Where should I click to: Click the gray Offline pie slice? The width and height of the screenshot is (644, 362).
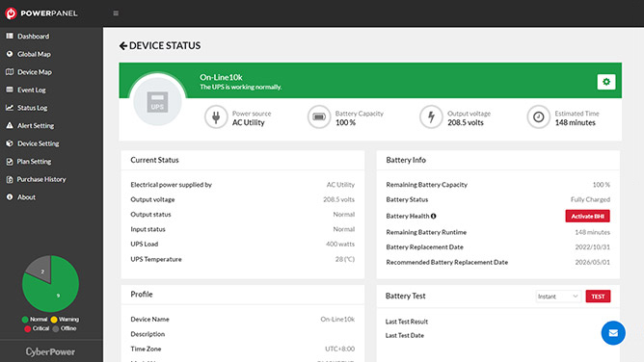click(x=40, y=270)
